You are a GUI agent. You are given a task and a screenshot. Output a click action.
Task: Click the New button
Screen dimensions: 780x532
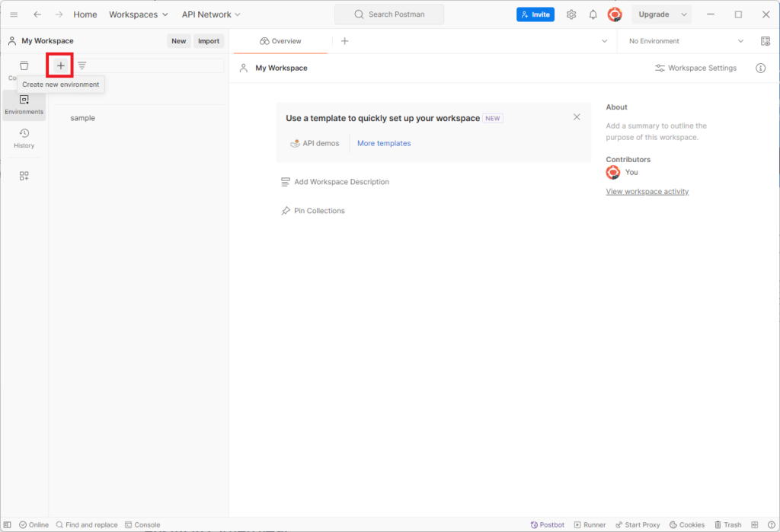[178, 41]
